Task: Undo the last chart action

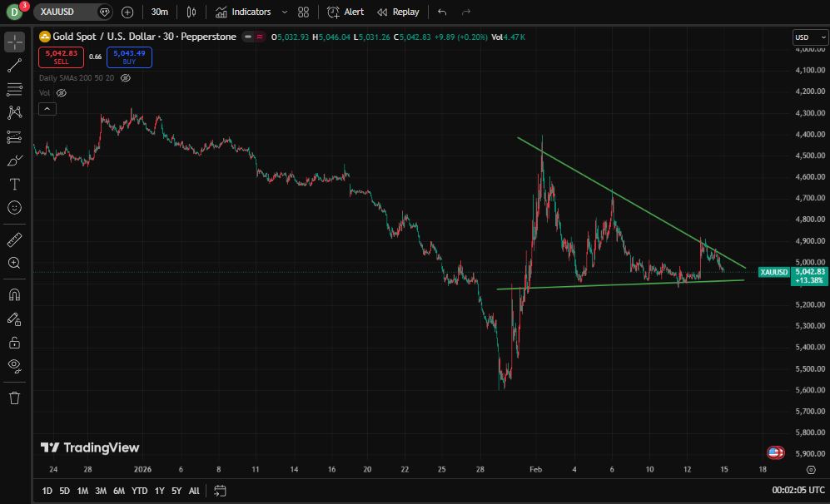Action: (x=442, y=12)
